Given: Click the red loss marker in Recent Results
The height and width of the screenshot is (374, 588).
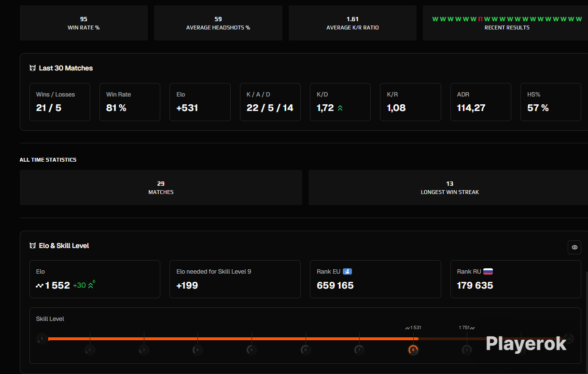Looking at the screenshot, I should (x=480, y=19).
